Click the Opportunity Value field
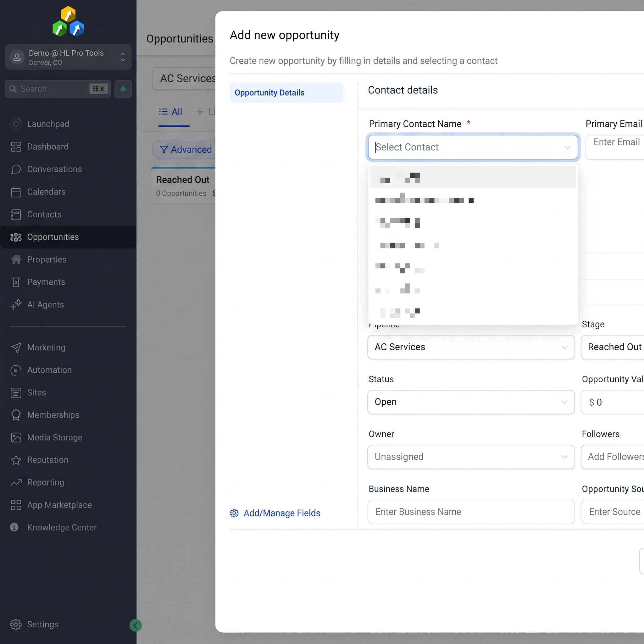The width and height of the screenshot is (644, 644). tap(613, 402)
